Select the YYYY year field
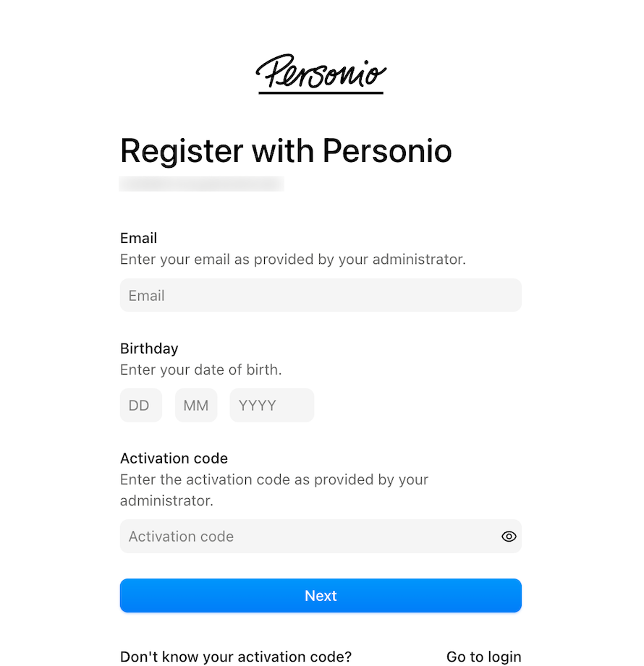 point(271,405)
